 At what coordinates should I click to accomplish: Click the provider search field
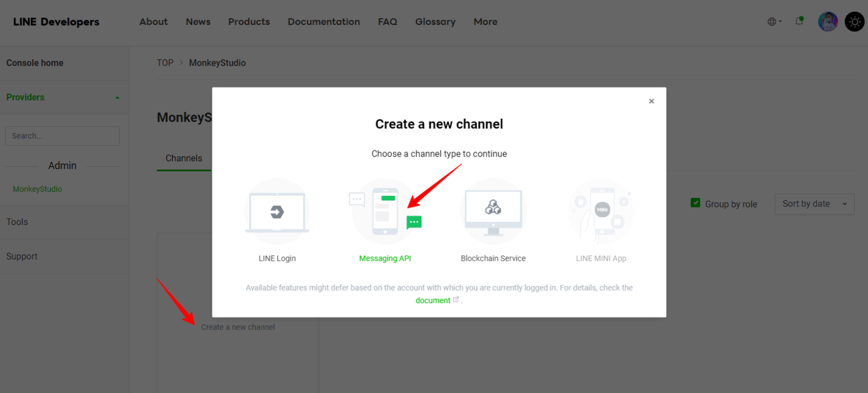pyautogui.click(x=62, y=136)
